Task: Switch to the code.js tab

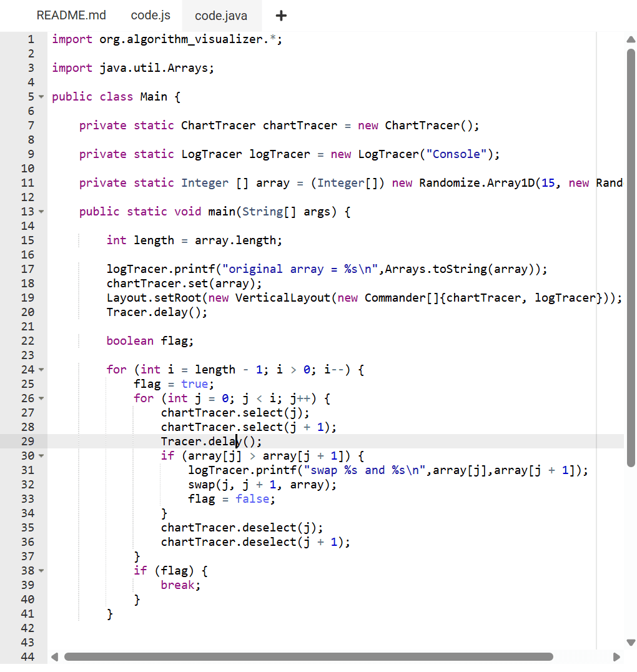Action: coord(151,15)
